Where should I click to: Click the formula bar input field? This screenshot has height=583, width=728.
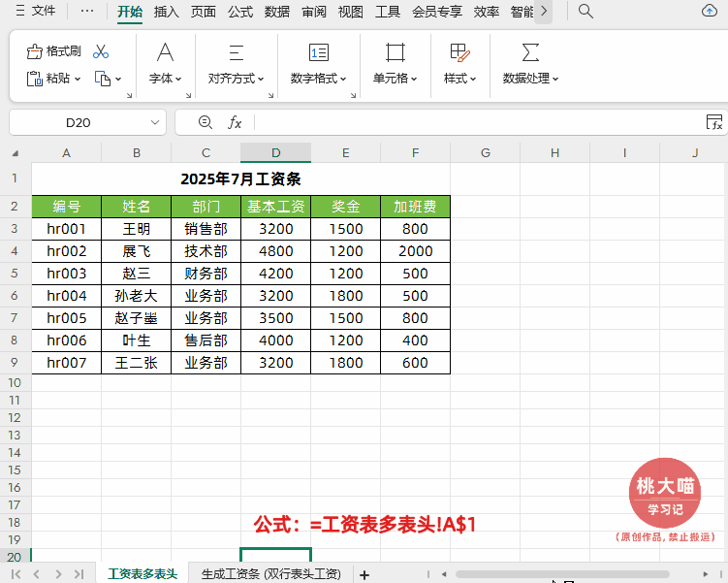pyautogui.click(x=478, y=122)
